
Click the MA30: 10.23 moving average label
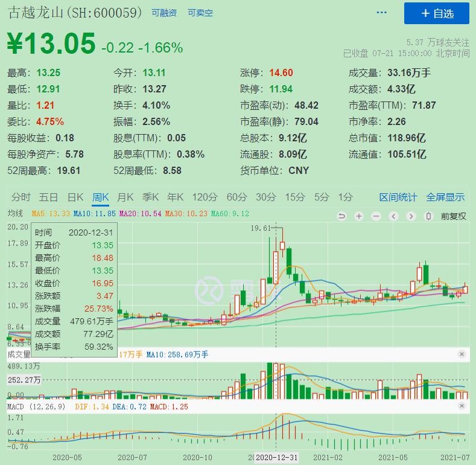(186, 214)
